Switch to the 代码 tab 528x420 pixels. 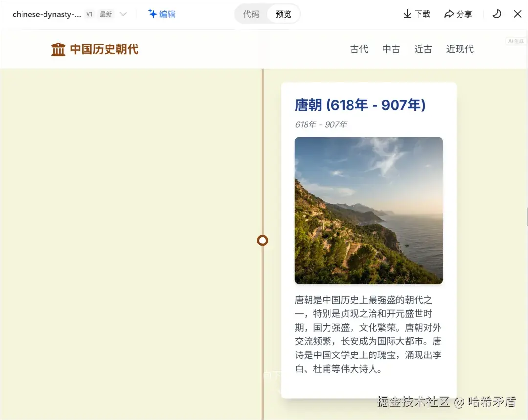click(251, 14)
